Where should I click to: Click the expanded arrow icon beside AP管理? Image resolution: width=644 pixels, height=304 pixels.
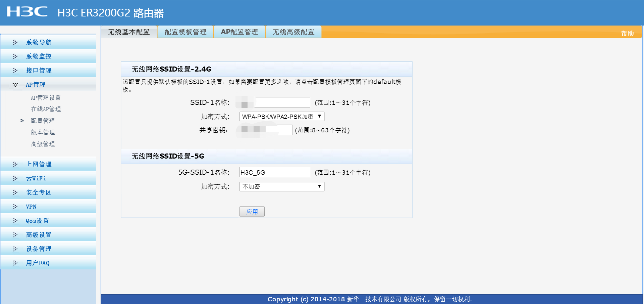(15, 85)
